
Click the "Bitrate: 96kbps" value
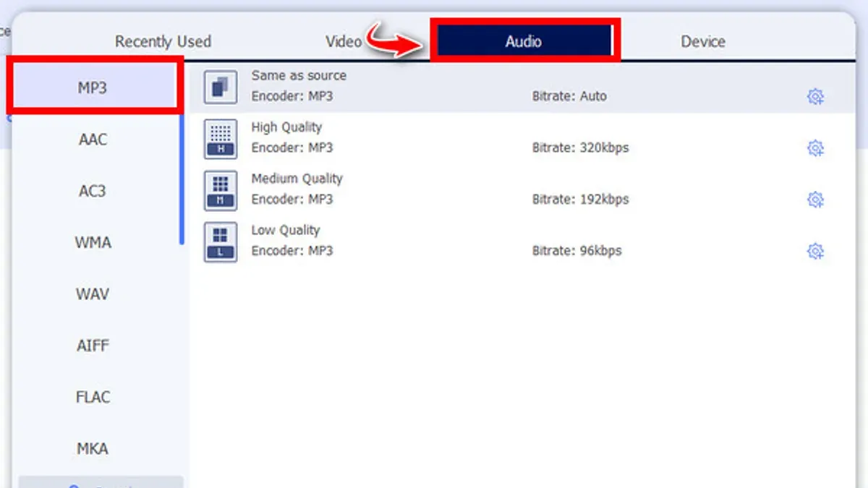pyautogui.click(x=576, y=252)
